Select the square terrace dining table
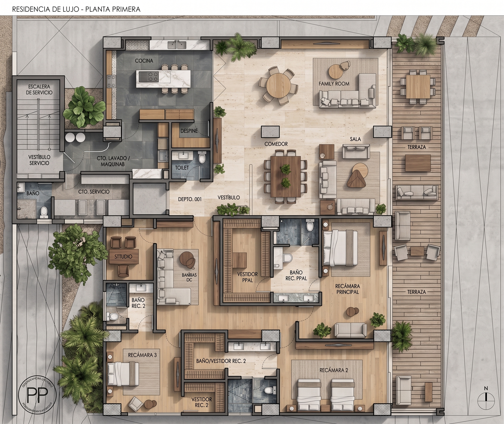 tap(418, 86)
